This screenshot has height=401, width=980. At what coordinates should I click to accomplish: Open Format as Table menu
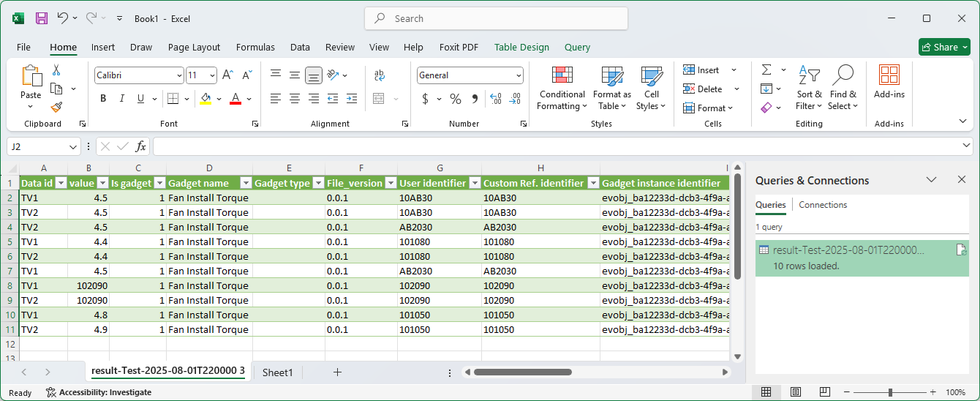(x=611, y=88)
